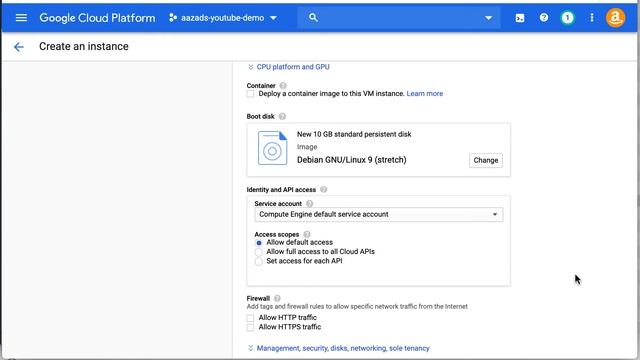Expand the search bar dropdown arrow
640x360 pixels.
(488, 18)
